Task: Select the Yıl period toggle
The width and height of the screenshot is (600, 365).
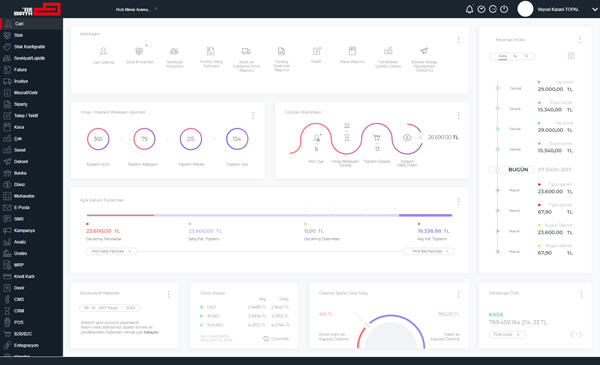Action: tap(526, 56)
